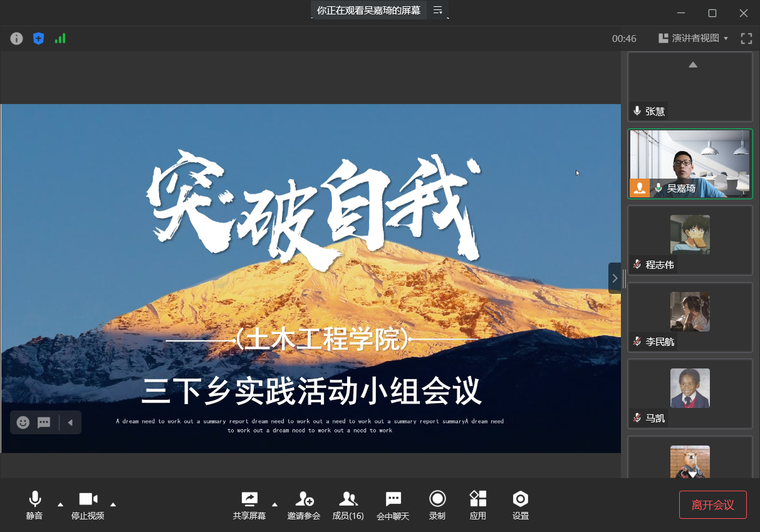Image resolution: width=760 pixels, height=532 pixels.
Task: Enter full screen mode
Action: (x=746, y=38)
